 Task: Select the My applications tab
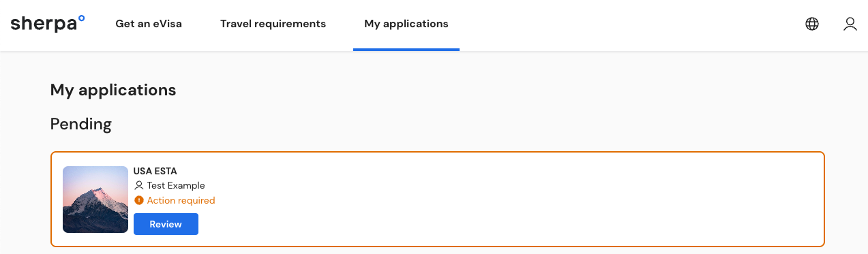(x=406, y=24)
